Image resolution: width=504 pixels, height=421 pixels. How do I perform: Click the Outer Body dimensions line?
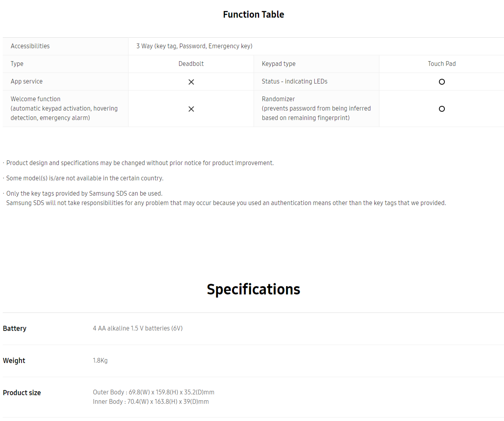pos(154,392)
